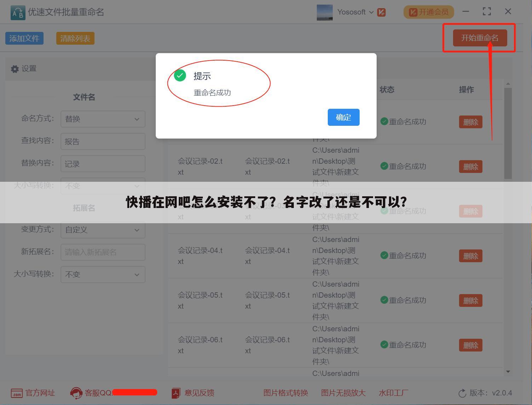Click new name cell 会议记录-04.txt
The height and width of the screenshot is (405, 532).
(x=267, y=256)
